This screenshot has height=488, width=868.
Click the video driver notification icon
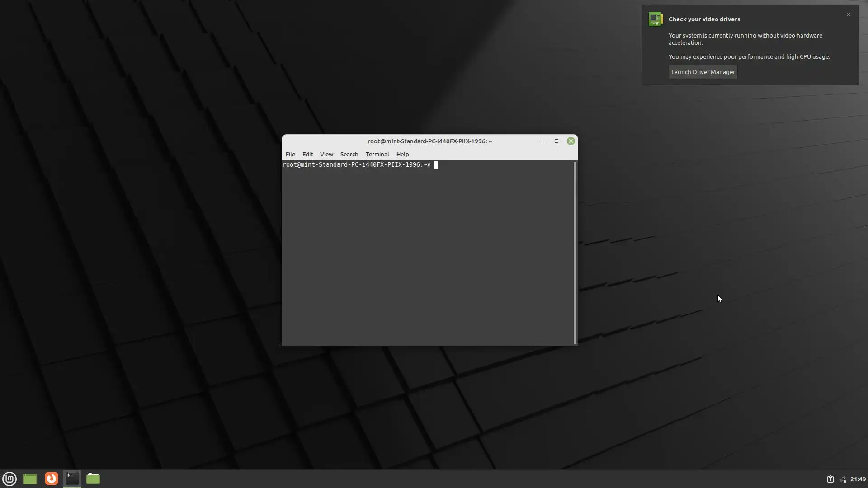pyautogui.click(x=656, y=19)
